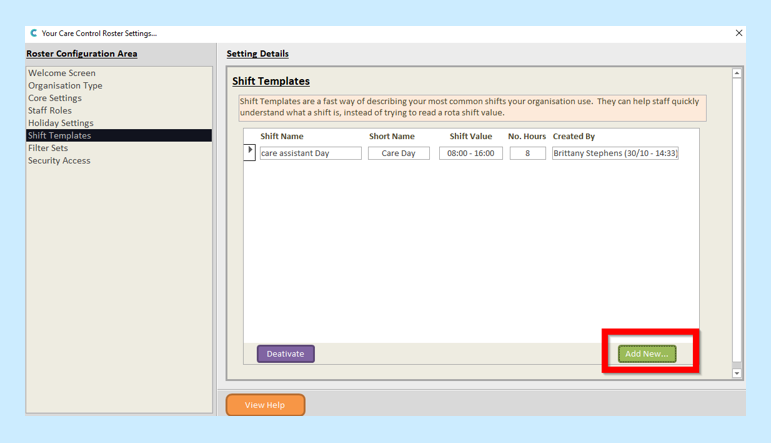Viewport: 771px width, 443px height.
Task: Click the Created By column header
Action: [574, 136]
